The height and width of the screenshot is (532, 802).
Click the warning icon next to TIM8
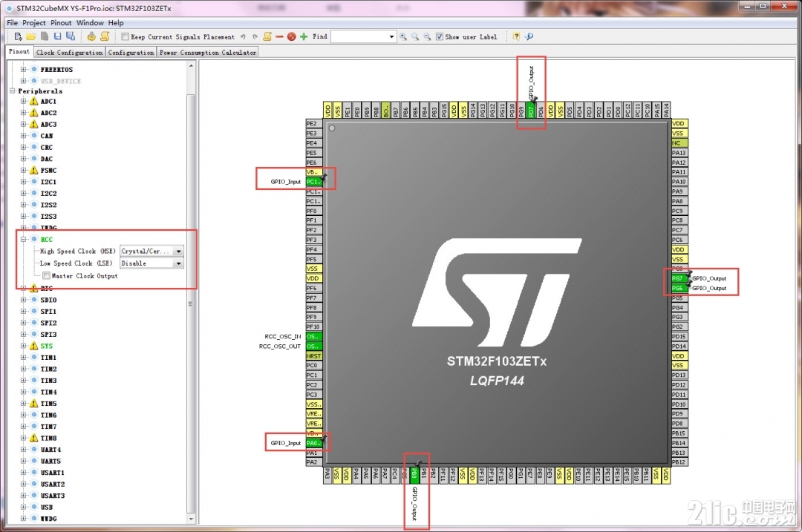33,438
